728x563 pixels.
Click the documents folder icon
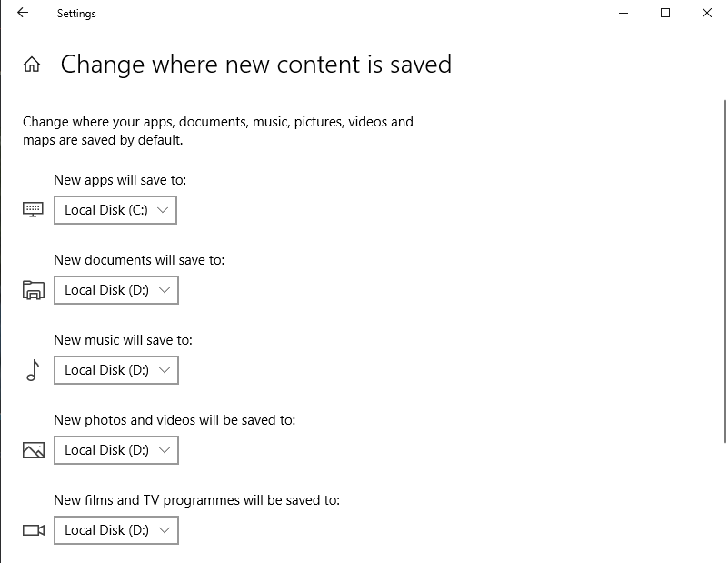pos(33,290)
